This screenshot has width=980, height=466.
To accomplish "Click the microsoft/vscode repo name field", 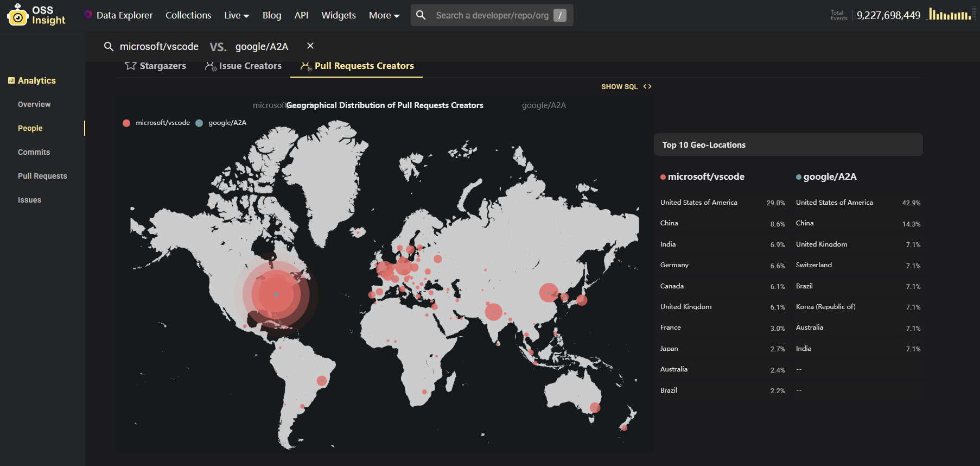I will (x=159, y=47).
